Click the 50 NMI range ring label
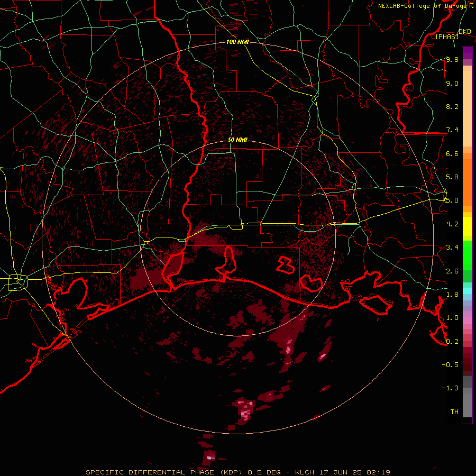476x476 pixels. [x=237, y=140]
